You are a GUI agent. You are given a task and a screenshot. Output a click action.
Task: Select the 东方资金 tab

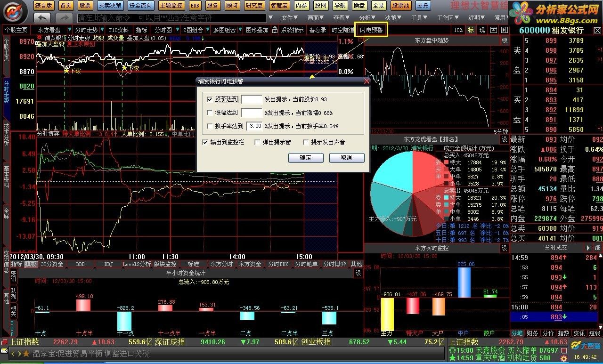tap(250, 264)
